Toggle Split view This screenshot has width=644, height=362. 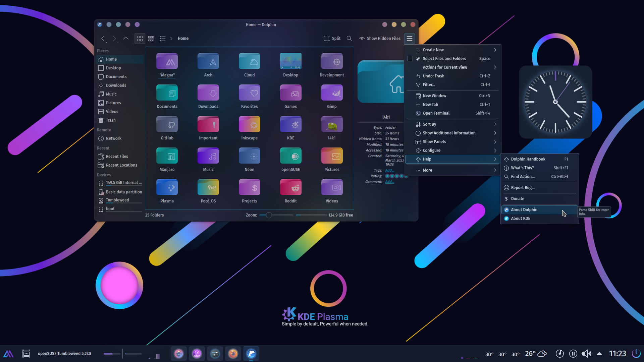[x=332, y=39]
